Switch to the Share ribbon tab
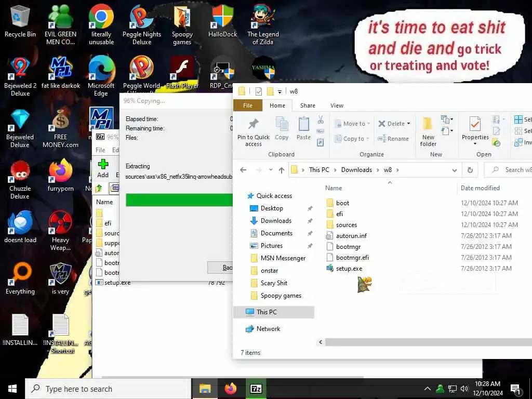Screen dimensions: 532x399 point(308,105)
